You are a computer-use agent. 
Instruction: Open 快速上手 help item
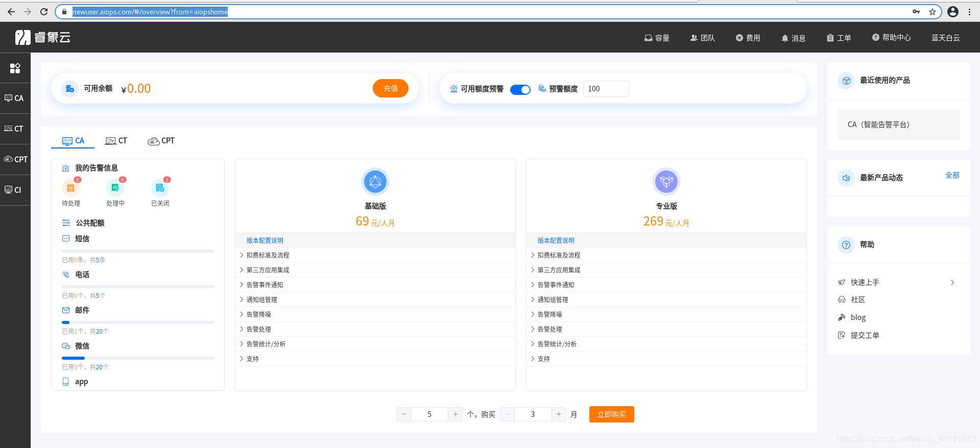tap(896, 282)
